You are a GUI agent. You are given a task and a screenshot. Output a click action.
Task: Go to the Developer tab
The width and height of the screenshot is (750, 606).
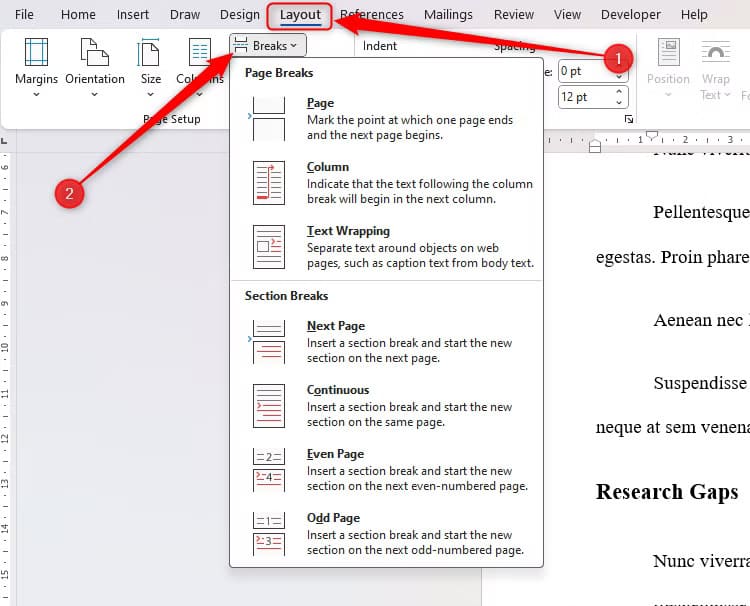[x=631, y=15]
